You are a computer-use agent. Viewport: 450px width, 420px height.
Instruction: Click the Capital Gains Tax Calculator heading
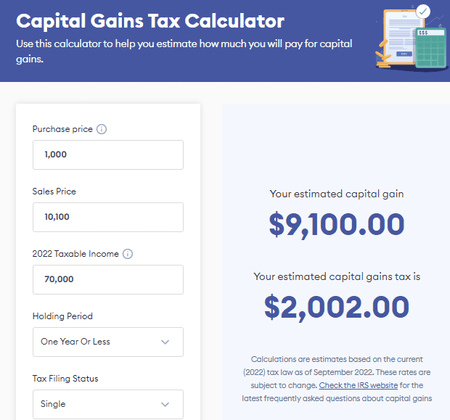pos(150,21)
